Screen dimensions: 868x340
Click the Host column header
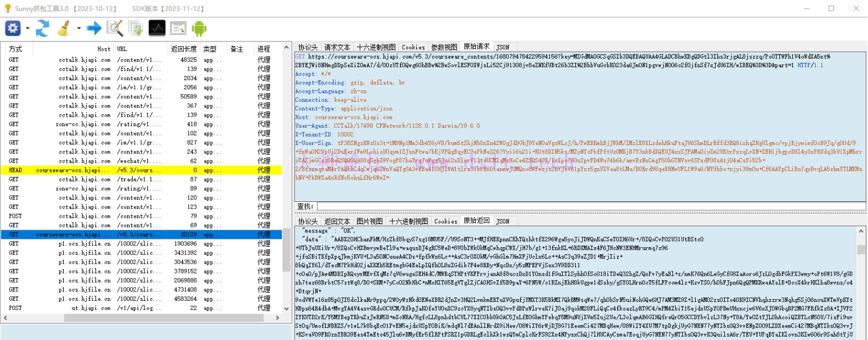(x=103, y=49)
